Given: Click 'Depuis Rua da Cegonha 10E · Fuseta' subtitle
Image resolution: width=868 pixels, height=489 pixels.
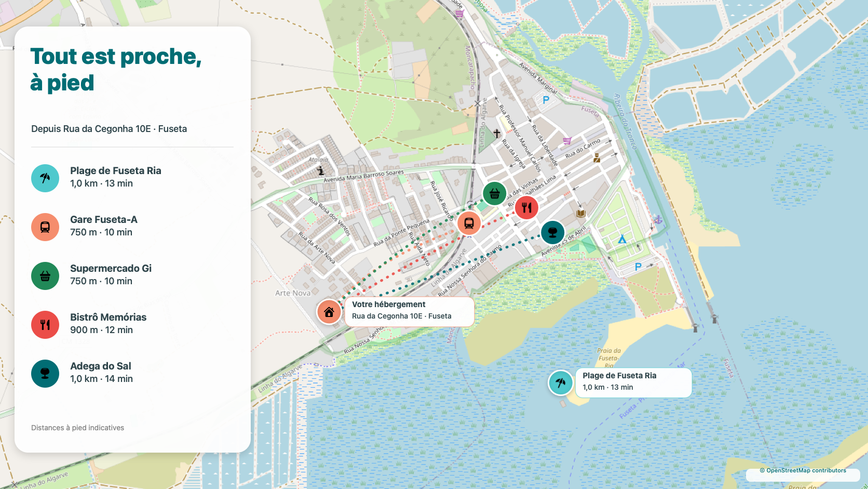Looking at the screenshot, I should pyautogui.click(x=109, y=129).
